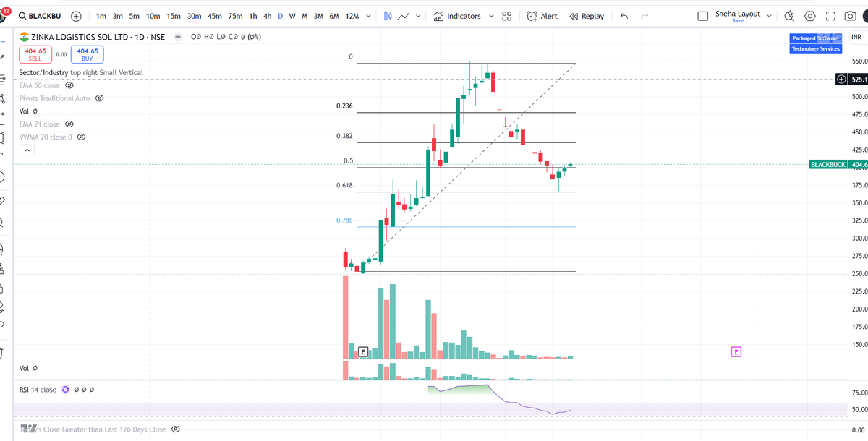This screenshot has width=868, height=441.
Task: Open the upcoming earnings E marker on the right
Action: (x=736, y=352)
